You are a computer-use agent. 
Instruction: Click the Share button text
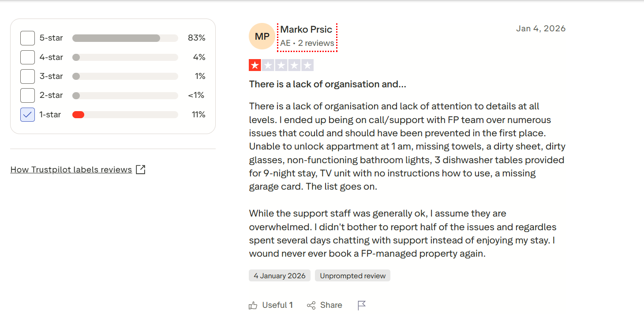(x=331, y=305)
